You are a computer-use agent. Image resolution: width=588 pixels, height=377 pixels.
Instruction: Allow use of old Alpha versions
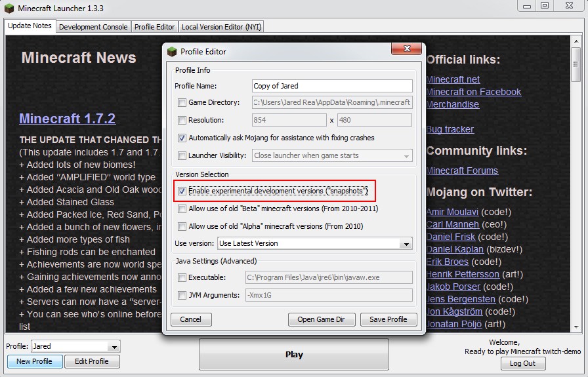pyautogui.click(x=182, y=227)
